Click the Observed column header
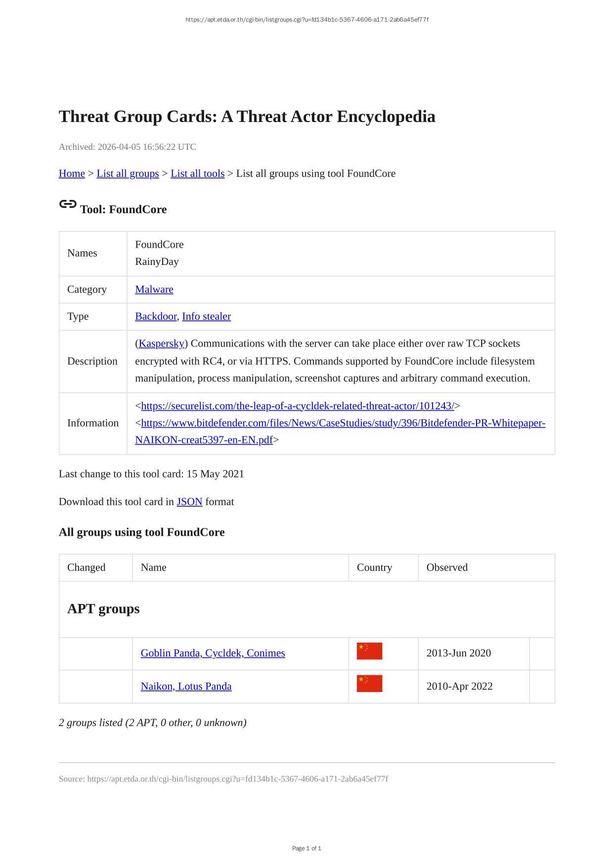Screen dimensions: 614x868 447,567
